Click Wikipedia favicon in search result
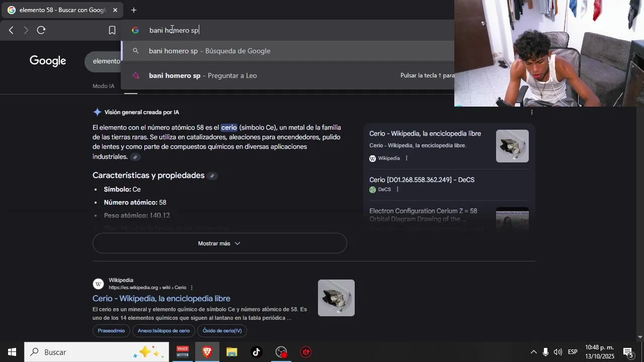The height and width of the screenshot is (362, 644). tap(99, 284)
